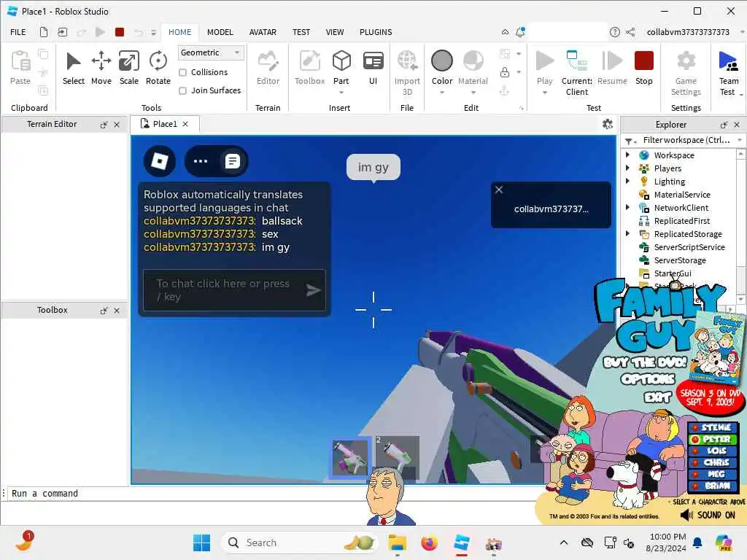This screenshot has width=747, height=560.
Task: Click the Play test button
Action: pyautogui.click(x=544, y=68)
